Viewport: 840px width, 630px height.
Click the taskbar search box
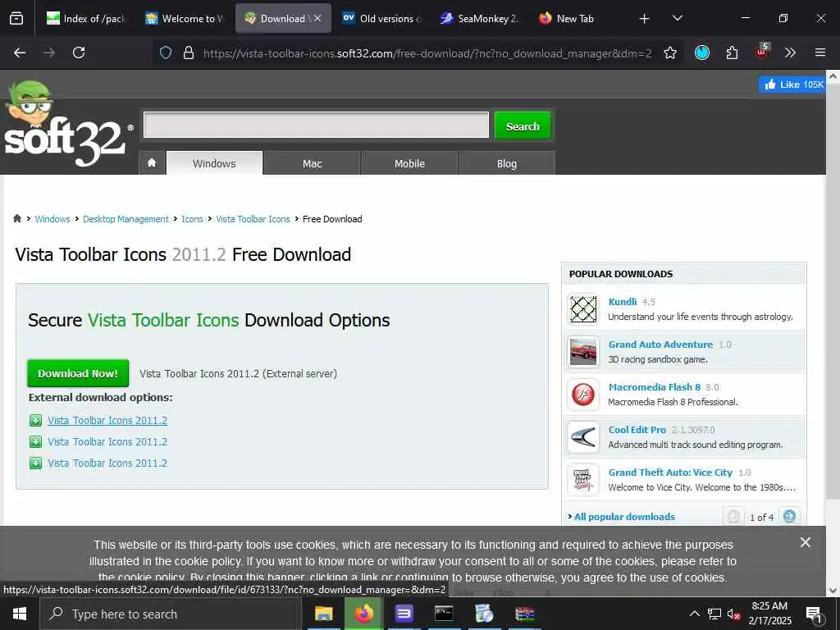pos(171,614)
